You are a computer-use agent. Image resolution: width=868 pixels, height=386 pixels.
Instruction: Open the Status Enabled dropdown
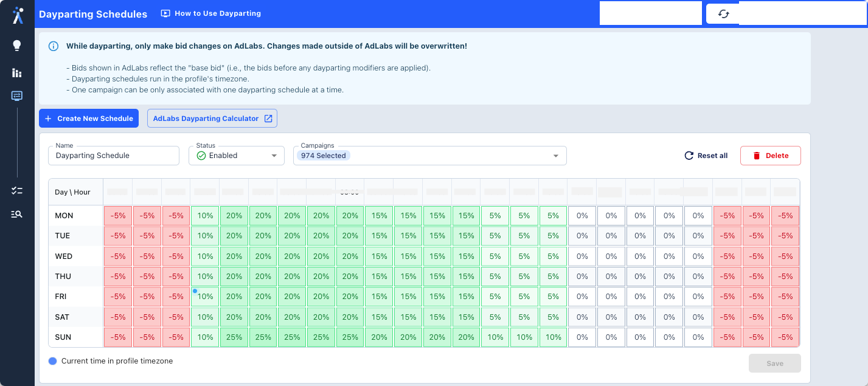[x=237, y=156]
